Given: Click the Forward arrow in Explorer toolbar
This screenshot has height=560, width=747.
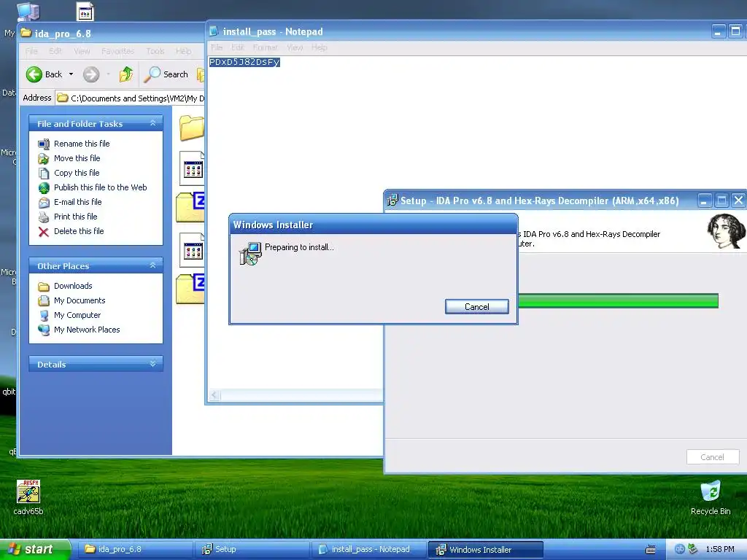Looking at the screenshot, I should coord(91,74).
